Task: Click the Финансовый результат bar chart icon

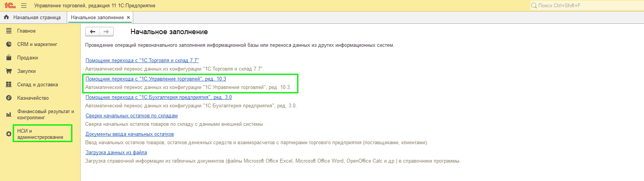Action: [9, 114]
